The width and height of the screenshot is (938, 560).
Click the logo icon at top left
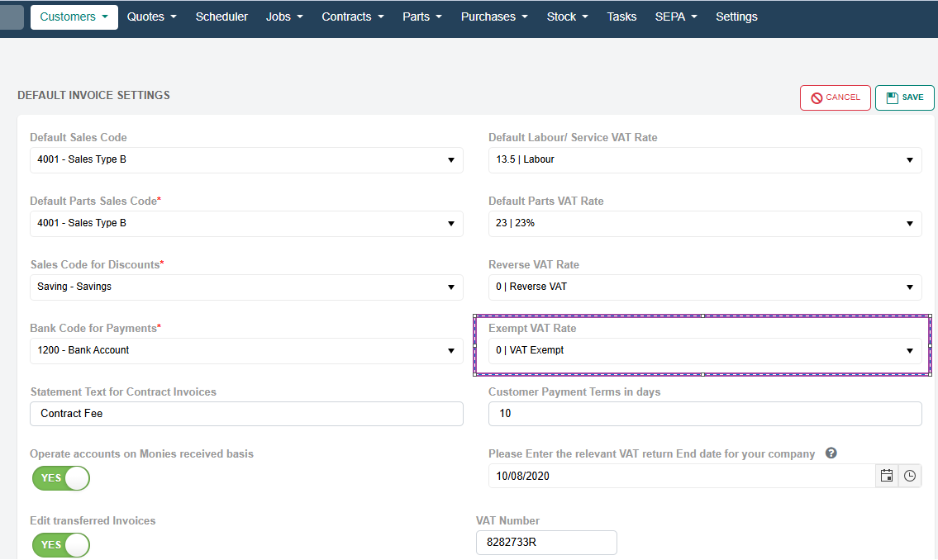(x=12, y=17)
